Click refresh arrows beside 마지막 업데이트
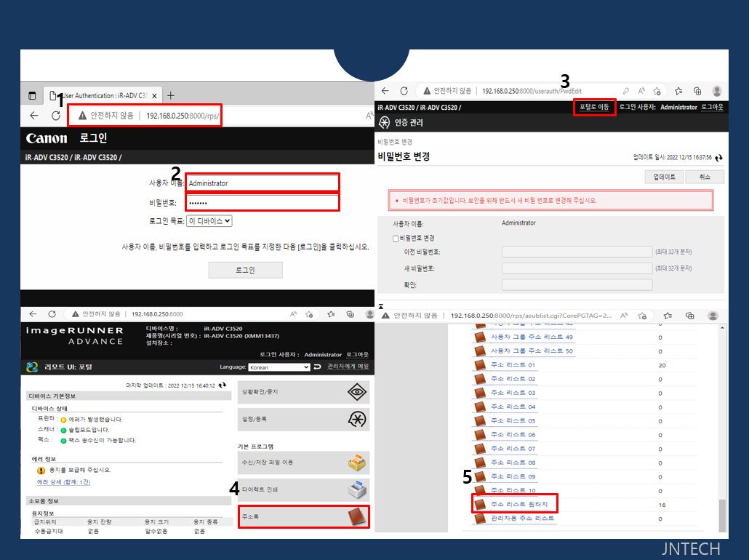 click(222, 385)
